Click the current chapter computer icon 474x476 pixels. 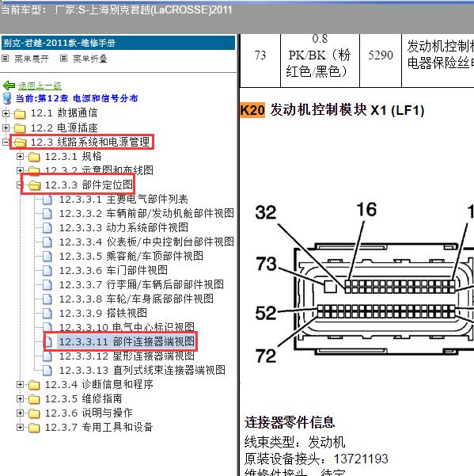[x=6, y=98]
